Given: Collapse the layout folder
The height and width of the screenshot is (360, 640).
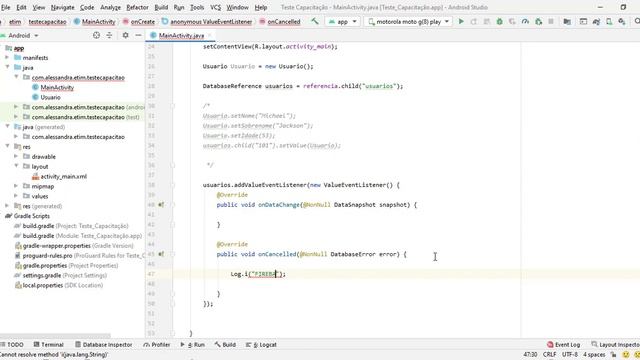Looking at the screenshot, I should (x=16, y=166).
